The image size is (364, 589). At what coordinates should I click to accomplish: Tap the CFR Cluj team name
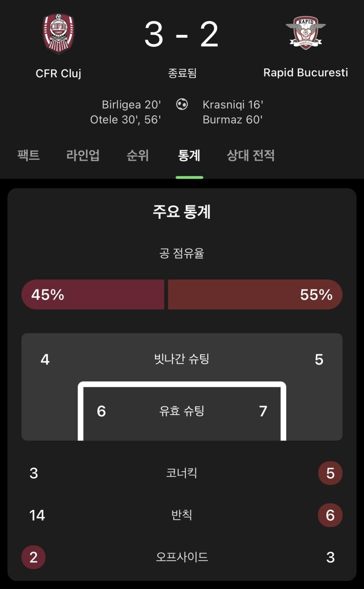pos(58,73)
